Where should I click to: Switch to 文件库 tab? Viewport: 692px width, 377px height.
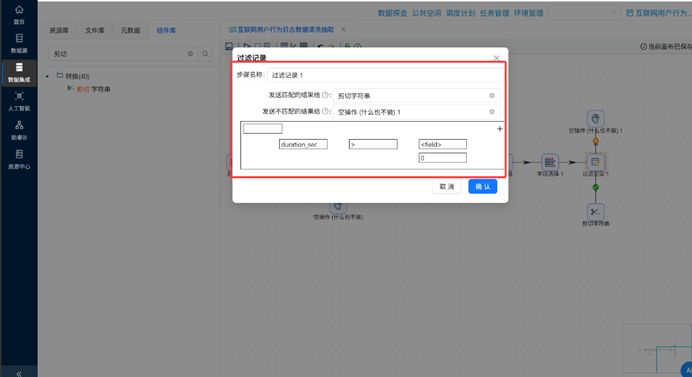click(94, 30)
